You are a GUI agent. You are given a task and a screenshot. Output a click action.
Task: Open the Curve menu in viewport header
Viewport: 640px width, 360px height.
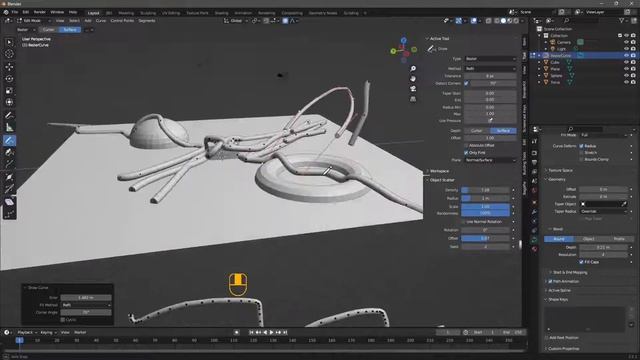(x=101, y=20)
